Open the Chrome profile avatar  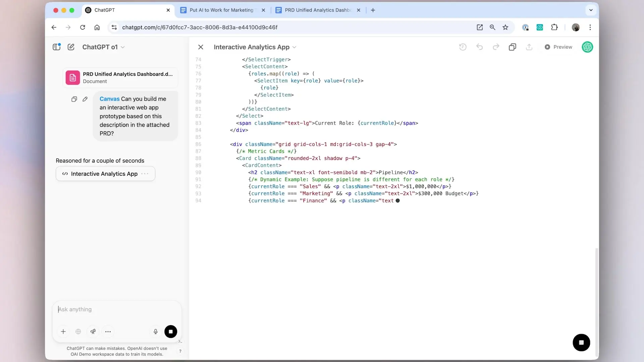(x=576, y=27)
